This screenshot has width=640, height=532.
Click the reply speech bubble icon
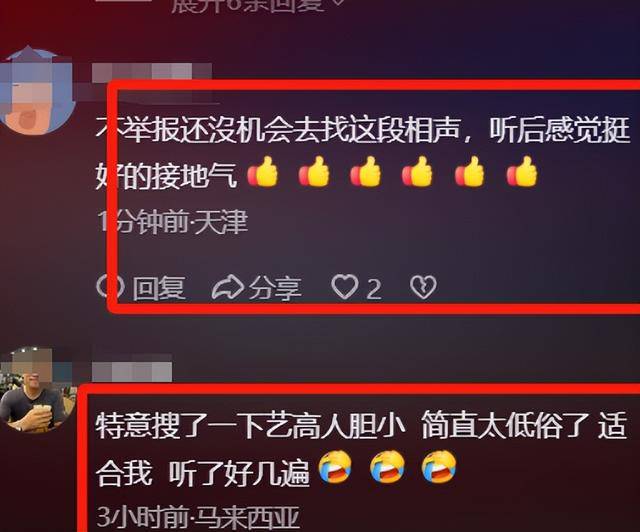click(110, 286)
